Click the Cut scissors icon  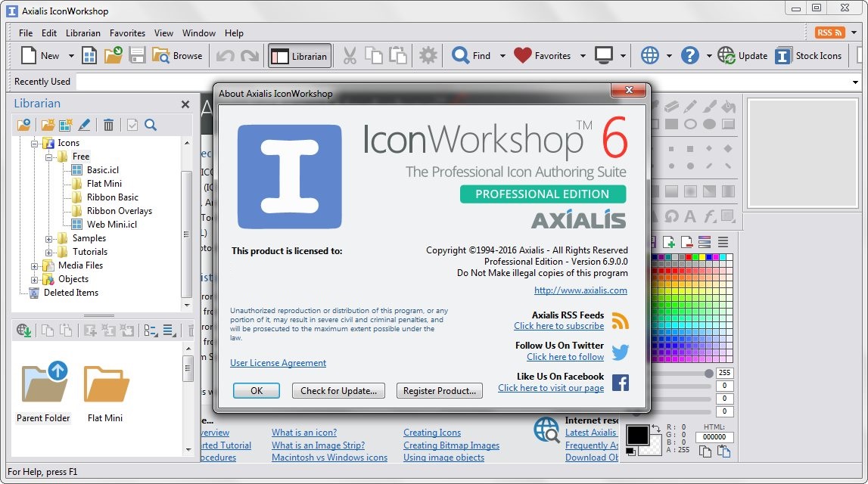[350, 56]
